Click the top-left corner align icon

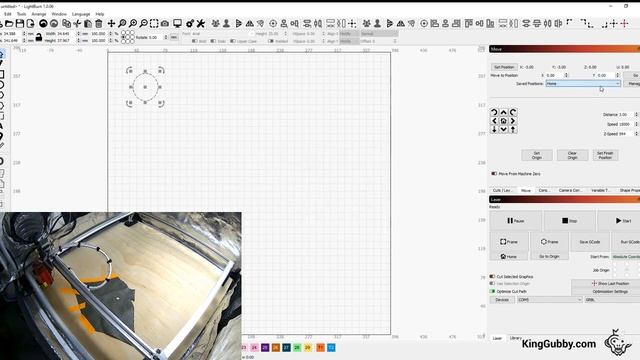pos(569,23)
